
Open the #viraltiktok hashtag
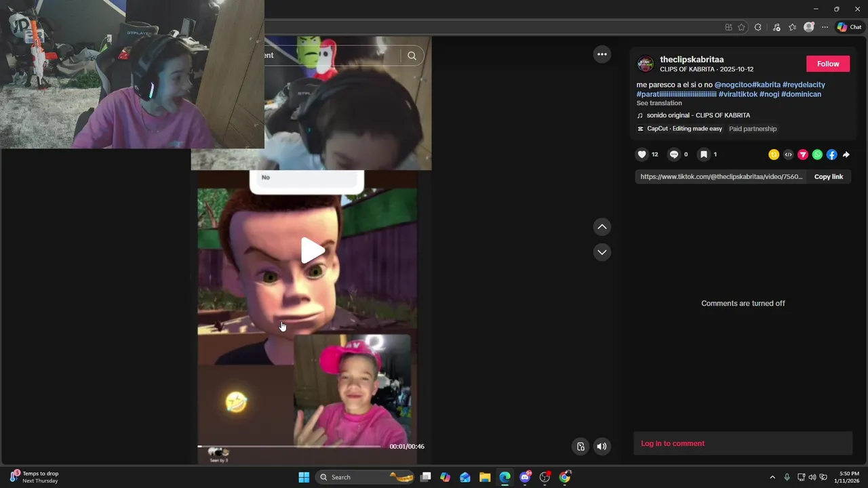pyautogui.click(x=738, y=94)
